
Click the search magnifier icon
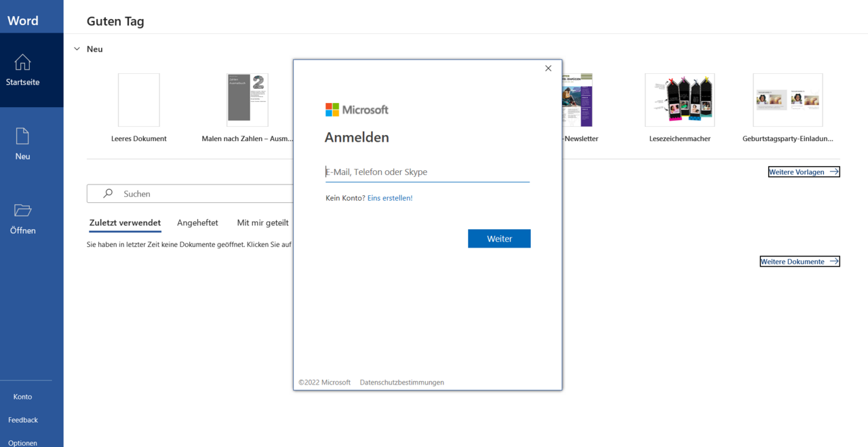tap(108, 194)
